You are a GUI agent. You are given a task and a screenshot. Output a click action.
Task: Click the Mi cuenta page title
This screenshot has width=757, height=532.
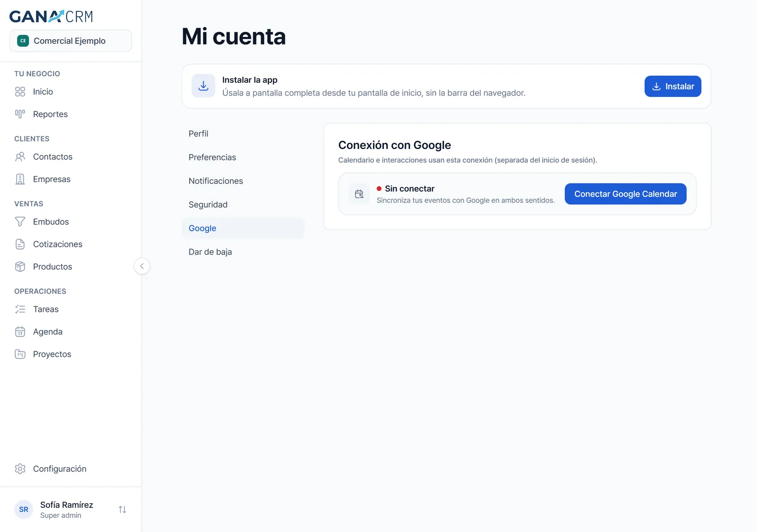coord(234,36)
